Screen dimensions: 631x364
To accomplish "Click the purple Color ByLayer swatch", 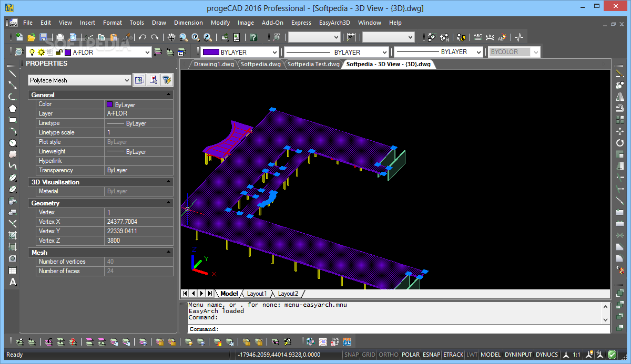I will [x=110, y=105].
